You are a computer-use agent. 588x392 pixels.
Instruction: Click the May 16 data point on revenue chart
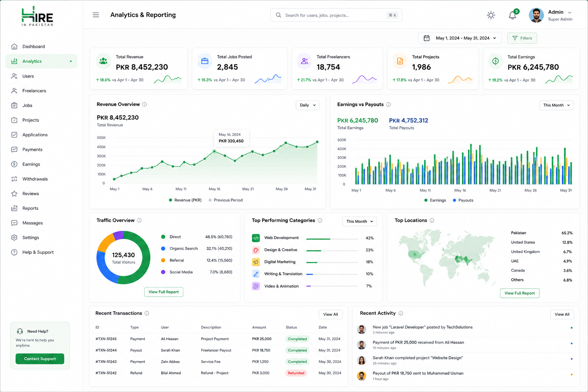tap(214, 152)
